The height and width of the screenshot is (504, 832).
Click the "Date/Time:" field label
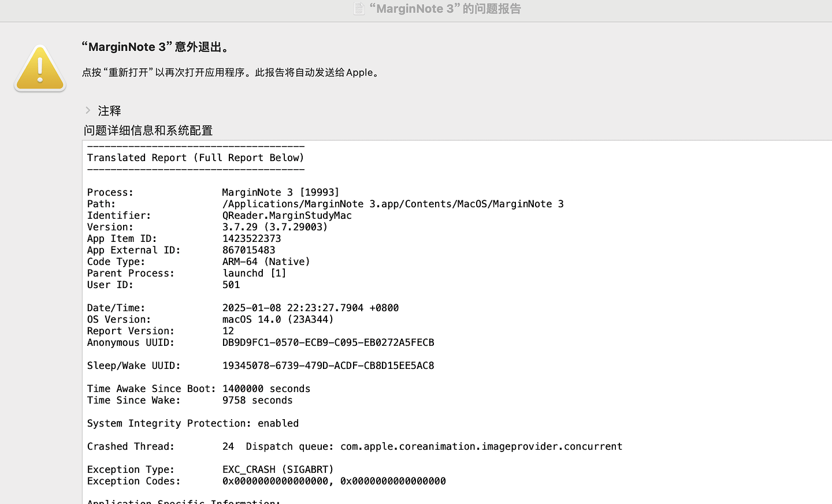point(116,308)
